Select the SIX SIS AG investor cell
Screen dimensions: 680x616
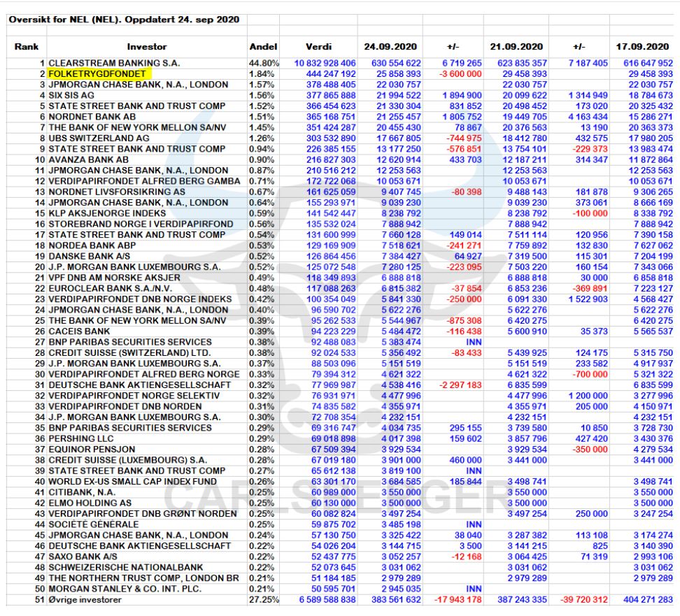tap(71, 95)
